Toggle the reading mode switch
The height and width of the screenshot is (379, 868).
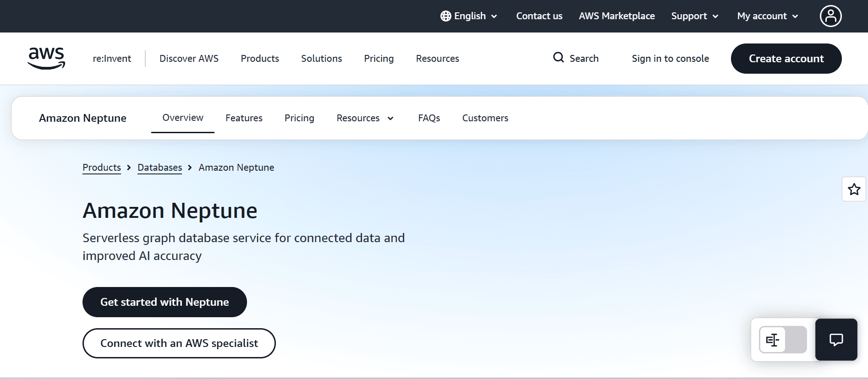click(x=783, y=340)
